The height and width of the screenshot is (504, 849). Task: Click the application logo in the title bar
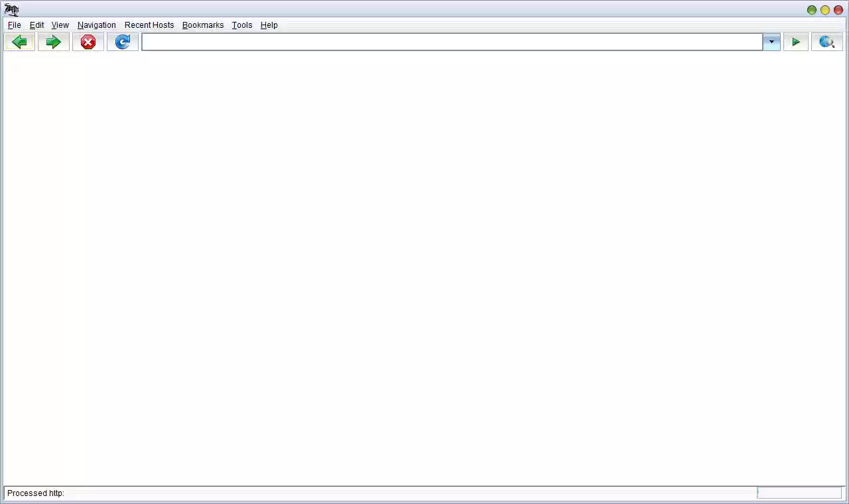pyautogui.click(x=11, y=9)
